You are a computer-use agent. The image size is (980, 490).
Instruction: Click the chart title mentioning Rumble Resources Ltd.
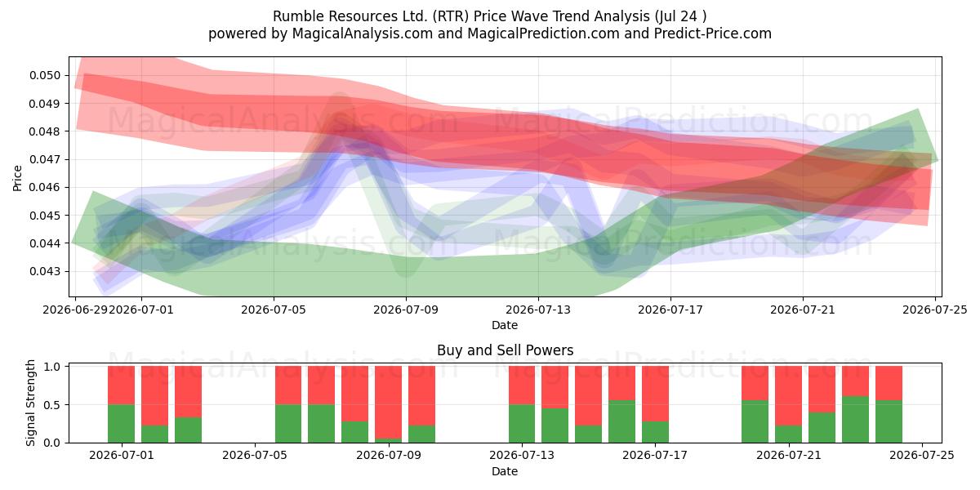pos(490,16)
